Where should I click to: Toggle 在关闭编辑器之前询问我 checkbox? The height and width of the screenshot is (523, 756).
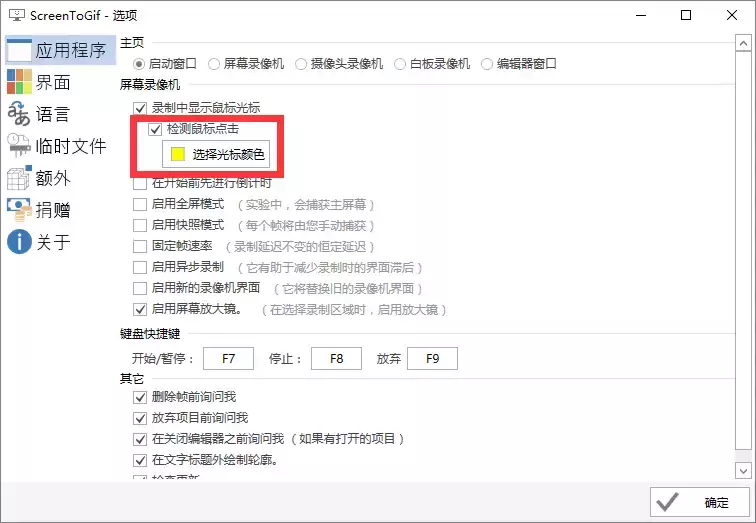coord(140,439)
